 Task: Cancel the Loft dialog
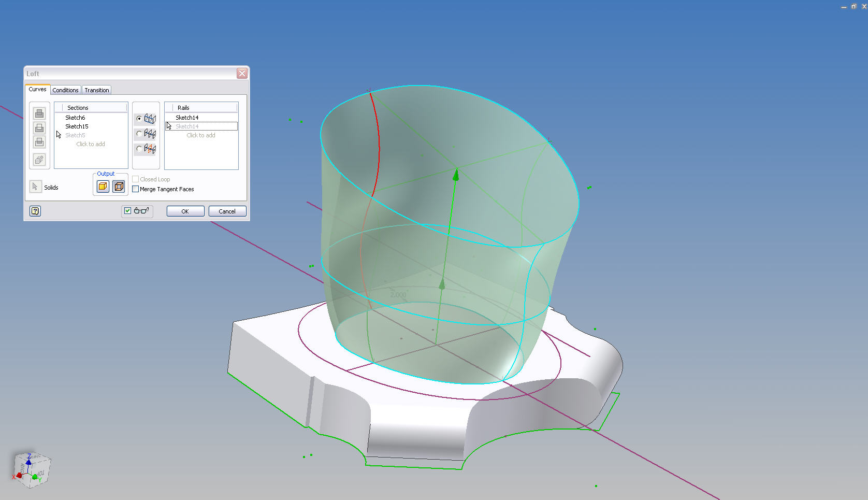pos(227,211)
